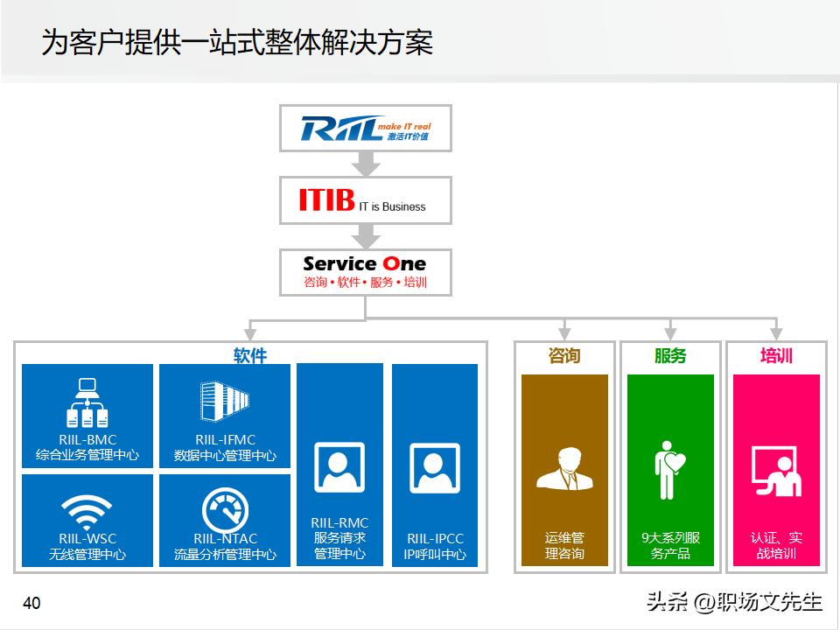
Task: Select the 软件 column header
Action: pyautogui.click(x=248, y=355)
